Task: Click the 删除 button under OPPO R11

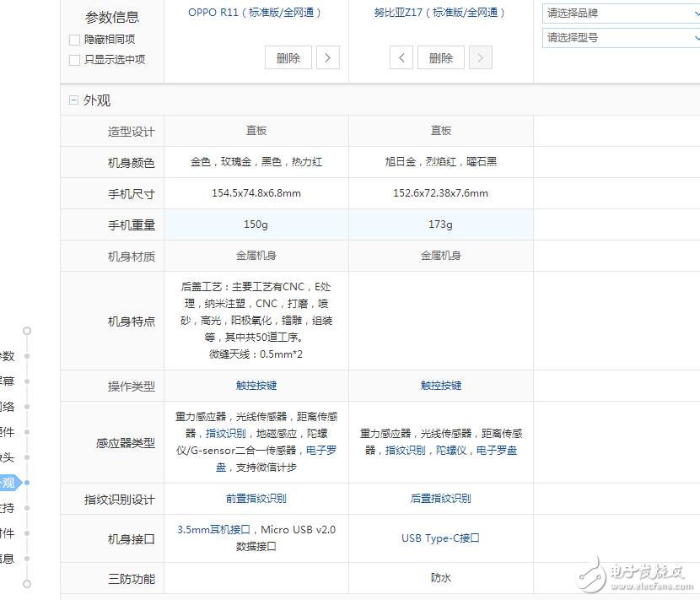Action: (x=288, y=57)
